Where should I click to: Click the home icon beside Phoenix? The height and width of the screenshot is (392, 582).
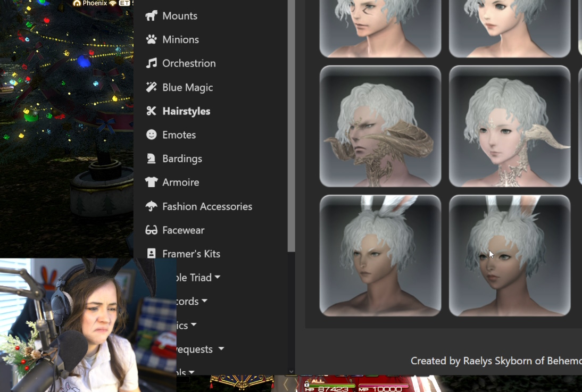pyautogui.click(x=77, y=3)
